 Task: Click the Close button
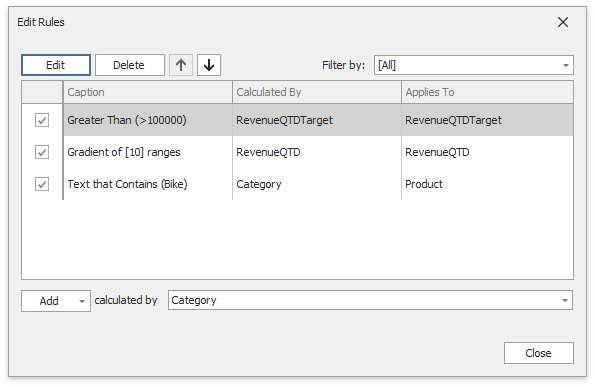pyautogui.click(x=538, y=353)
